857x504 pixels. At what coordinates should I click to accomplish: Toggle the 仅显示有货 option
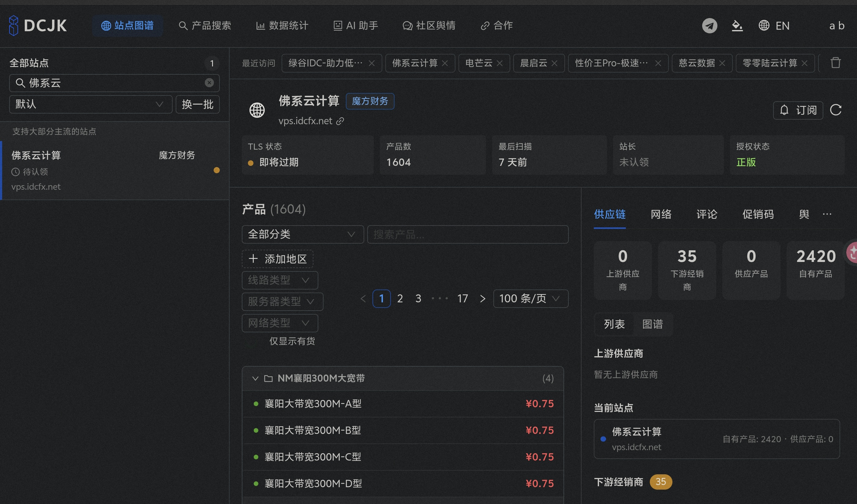click(x=292, y=341)
